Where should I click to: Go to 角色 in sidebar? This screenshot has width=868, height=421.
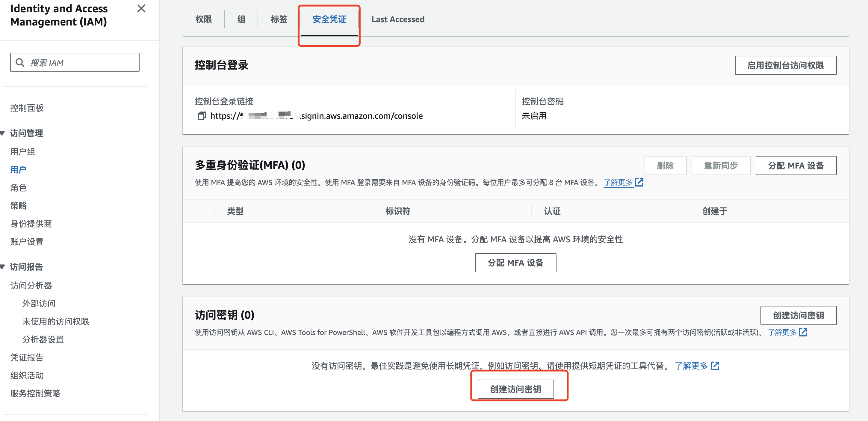[19, 188]
